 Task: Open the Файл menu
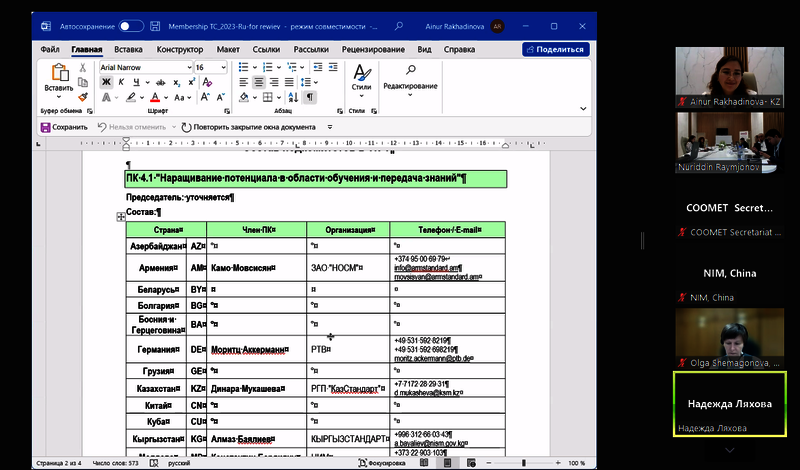[x=50, y=50]
